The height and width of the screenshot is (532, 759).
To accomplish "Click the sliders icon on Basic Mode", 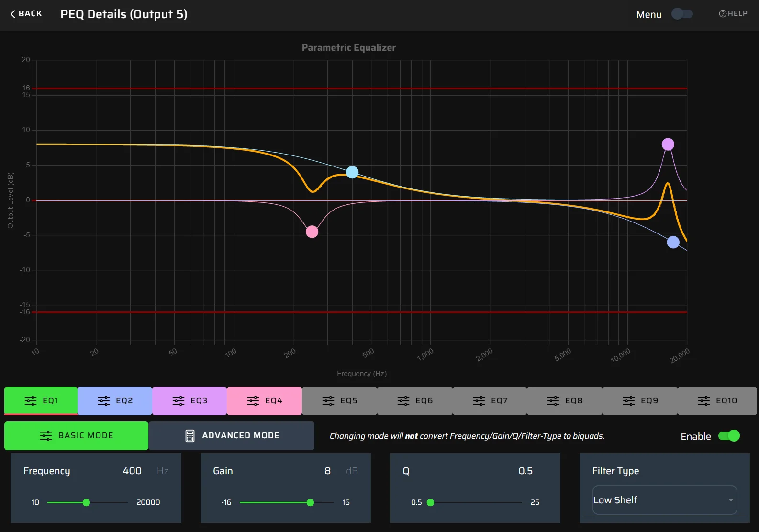I will coord(46,436).
